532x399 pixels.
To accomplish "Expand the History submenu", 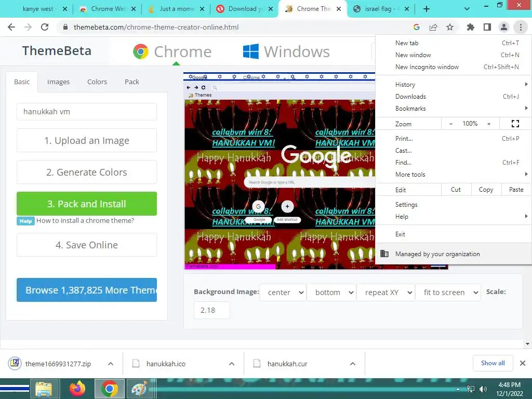I will (x=454, y=85).
